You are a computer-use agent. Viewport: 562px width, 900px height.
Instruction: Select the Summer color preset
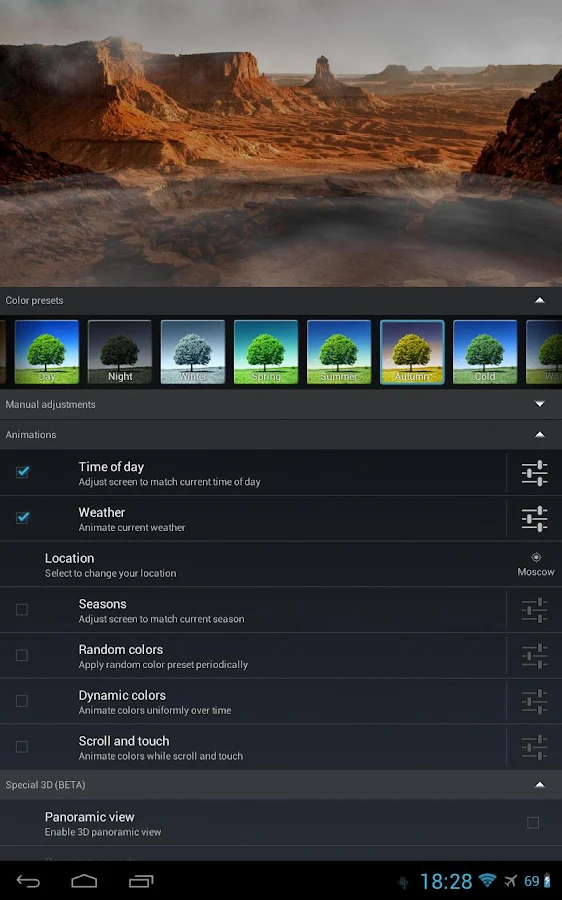[339, 352]
